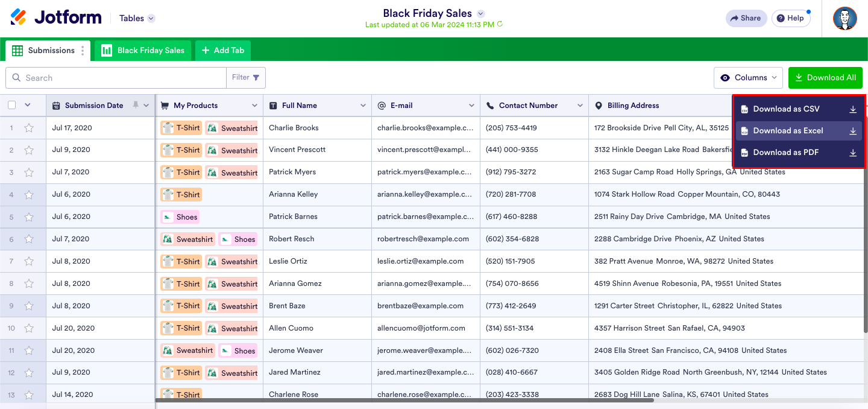Click the download arrow next to CSV option
This screenshot has width=868, height=409.
click(853, 109)
